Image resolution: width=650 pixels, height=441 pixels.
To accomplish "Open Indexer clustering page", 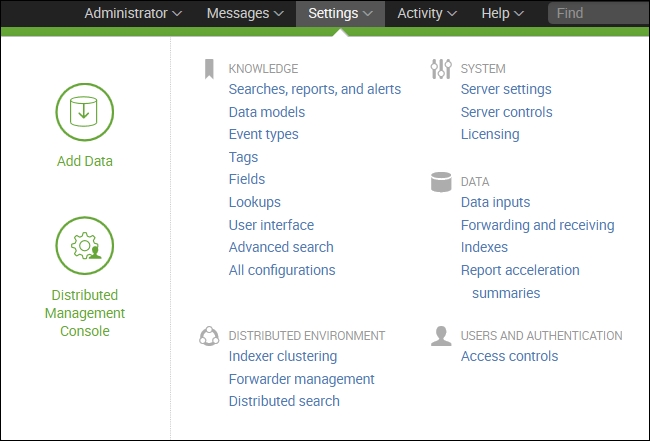I will click(282, 356).
